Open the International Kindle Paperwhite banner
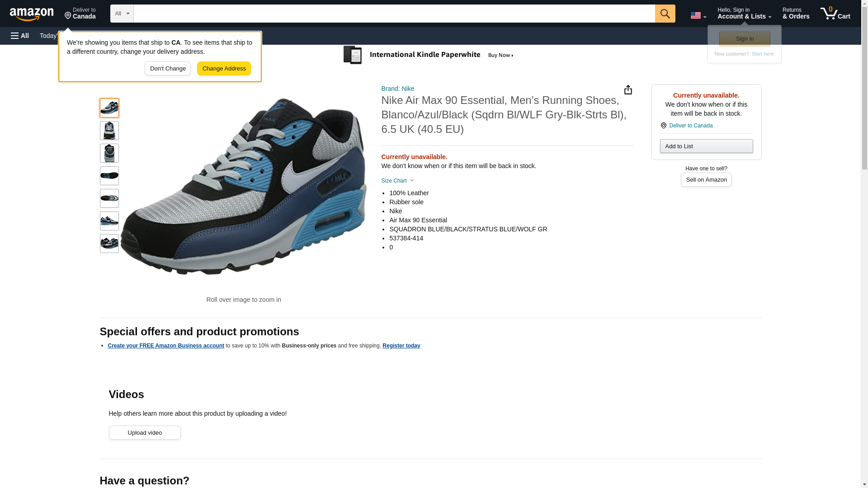Screen dimensions: 868x488 [428, 55]
